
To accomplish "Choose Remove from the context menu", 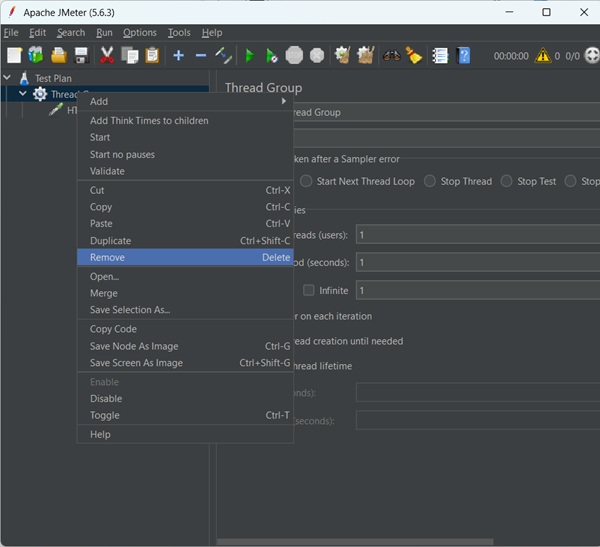I will coord(186,257).
